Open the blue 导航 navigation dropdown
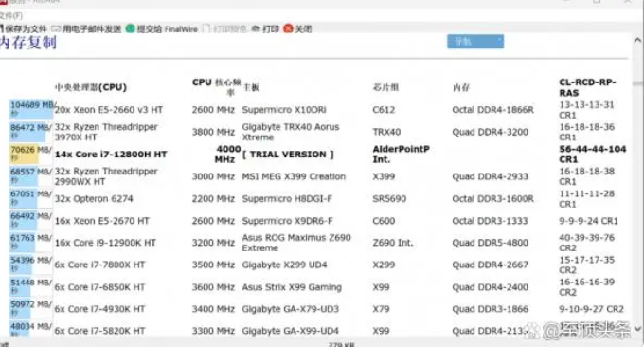 (x=475, y=42)
